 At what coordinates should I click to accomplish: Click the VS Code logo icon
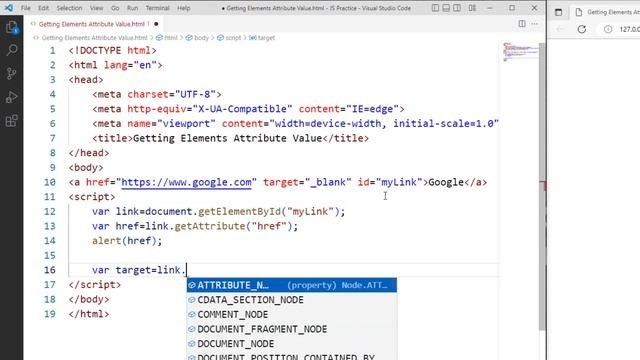click(9, 8)
